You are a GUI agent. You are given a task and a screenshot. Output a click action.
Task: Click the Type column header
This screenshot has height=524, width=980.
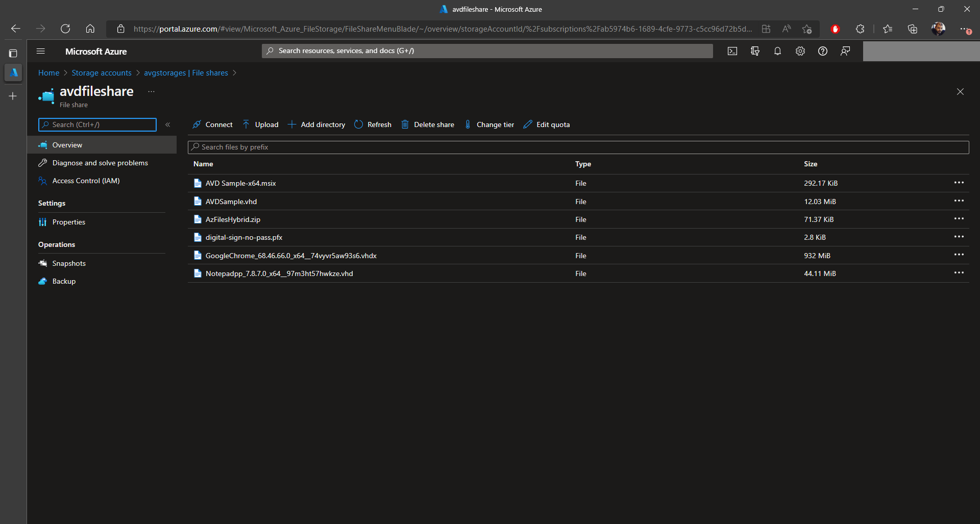[583, 164]
